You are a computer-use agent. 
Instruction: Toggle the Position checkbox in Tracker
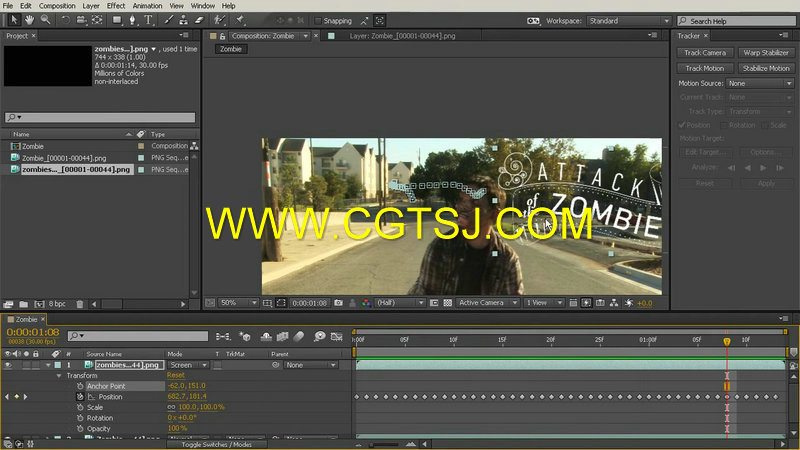(x=682, y=125)
